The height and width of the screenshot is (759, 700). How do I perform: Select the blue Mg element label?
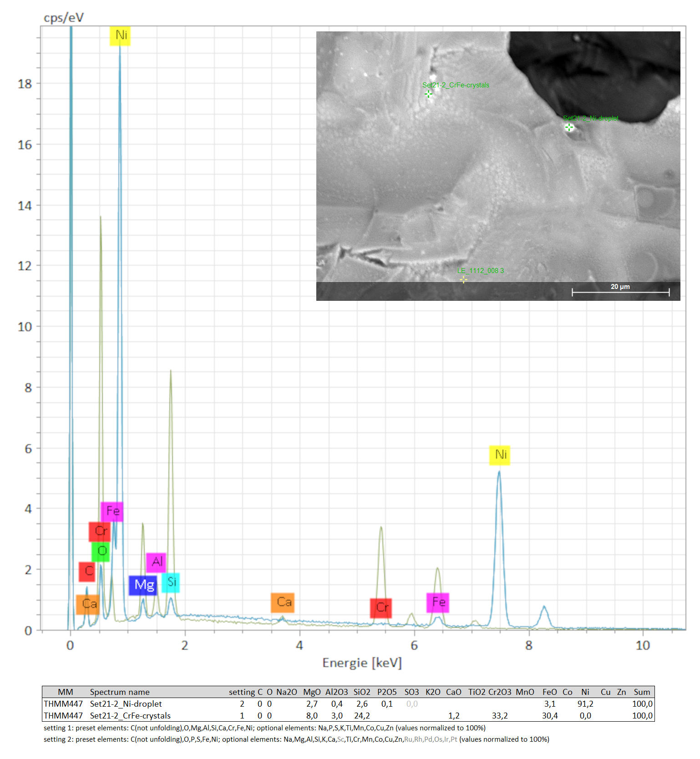tap(143, 585)
